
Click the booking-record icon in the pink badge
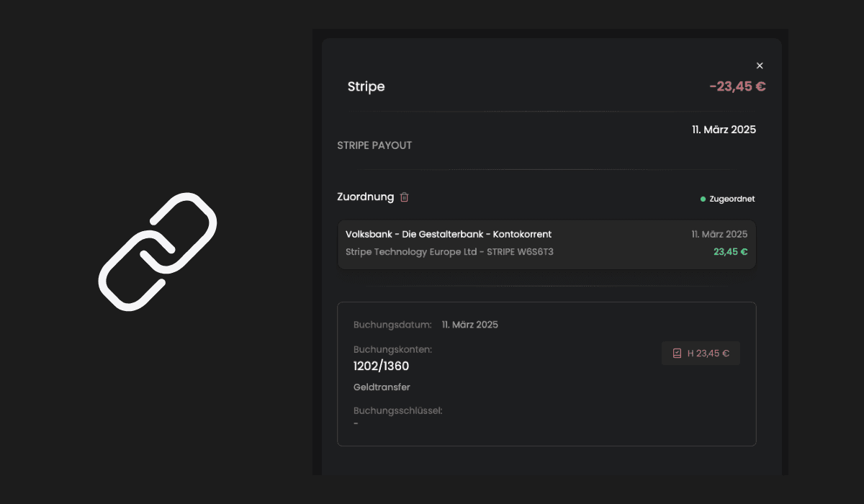click(x=675, y=353)
